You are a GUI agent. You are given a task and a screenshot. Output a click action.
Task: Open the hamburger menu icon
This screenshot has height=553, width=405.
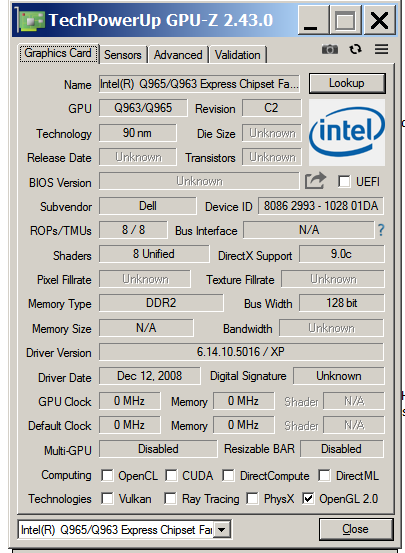pyautogui.click(x=381, y=49)
